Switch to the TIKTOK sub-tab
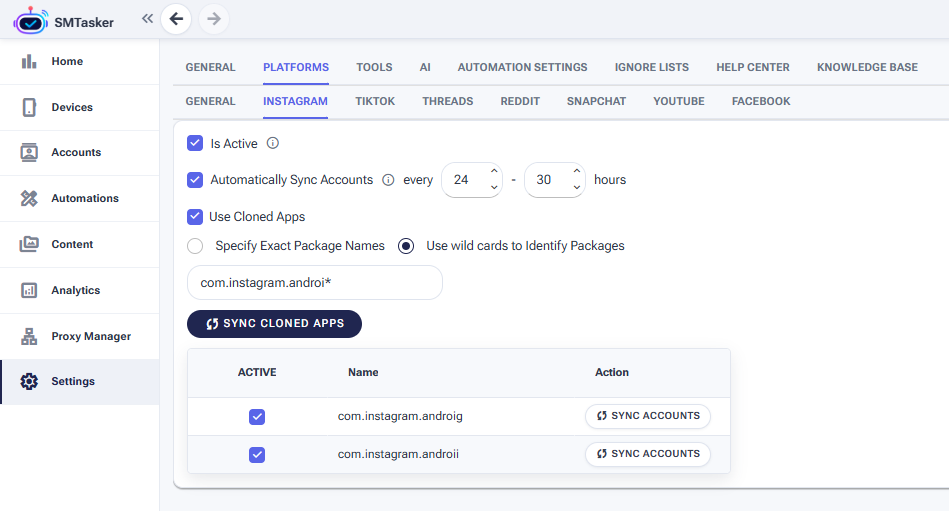 pos(375,101)
